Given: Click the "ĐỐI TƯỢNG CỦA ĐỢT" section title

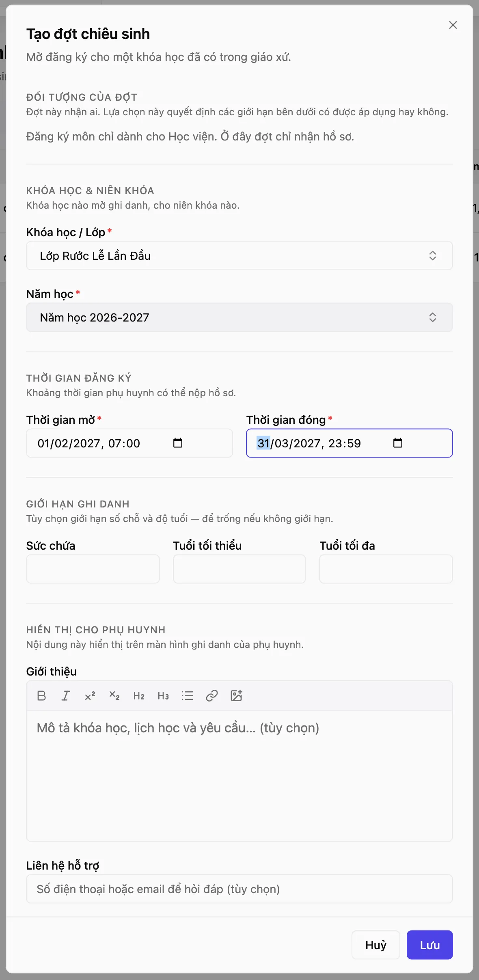Looking at the screenshot, I should click(x=82, y=97).
